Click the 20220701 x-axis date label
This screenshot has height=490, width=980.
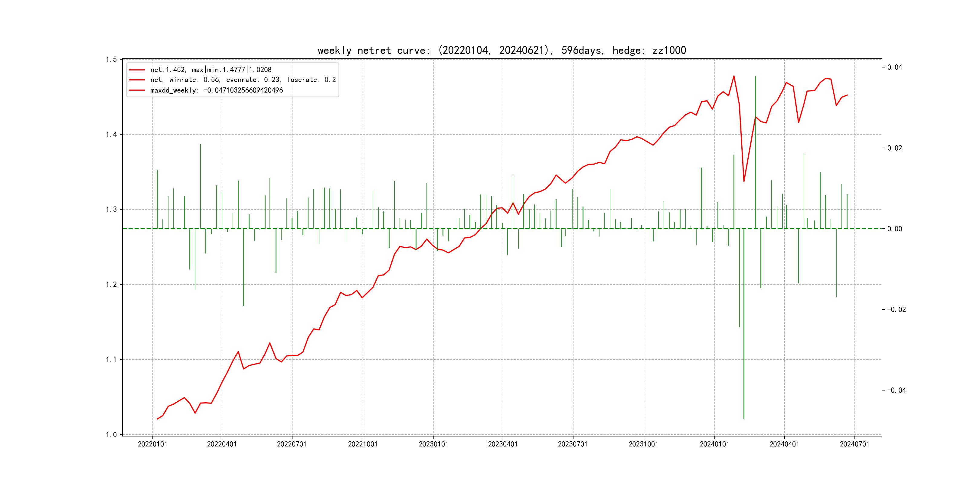click(x=292, y=444)
